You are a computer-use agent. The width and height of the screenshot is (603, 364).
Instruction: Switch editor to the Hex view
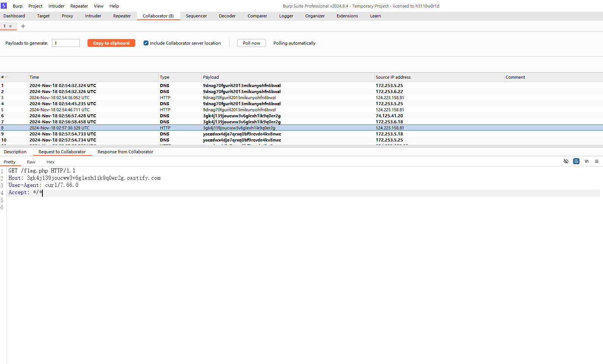50,162
